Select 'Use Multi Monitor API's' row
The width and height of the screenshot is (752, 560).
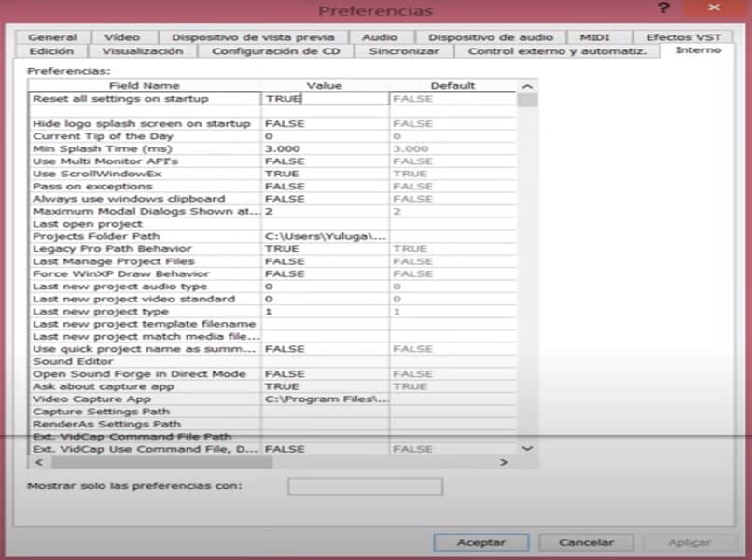[x=272, y=161]
